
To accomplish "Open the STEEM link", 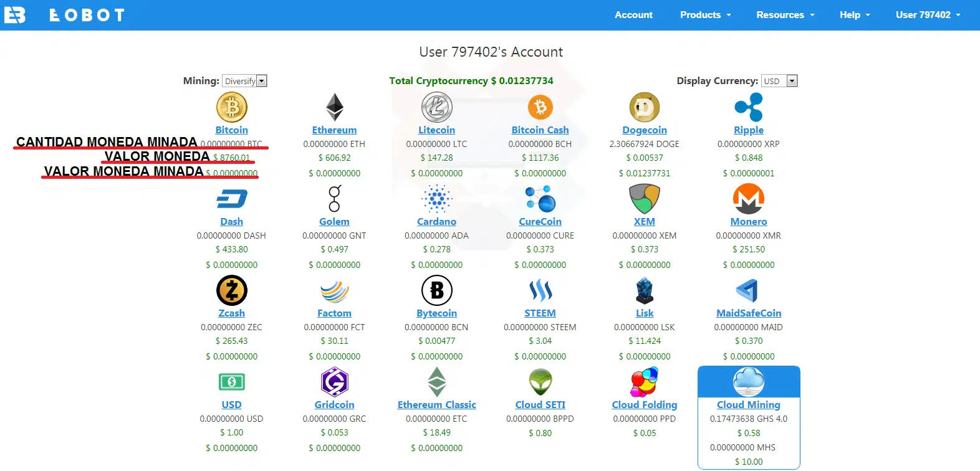I will coord(540,313).
